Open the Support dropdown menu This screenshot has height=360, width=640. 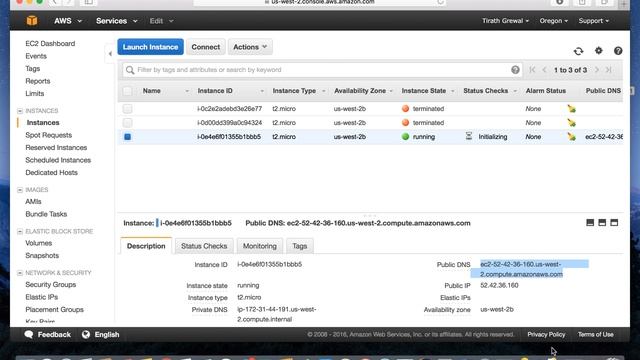coord(593,21)
